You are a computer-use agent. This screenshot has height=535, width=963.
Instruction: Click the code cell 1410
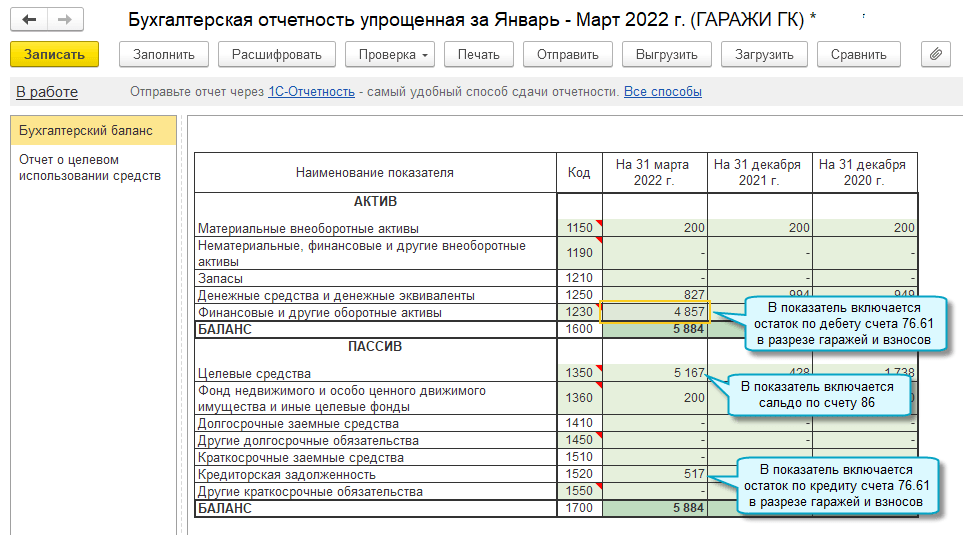pyautogui.click(x=579, y=423)
